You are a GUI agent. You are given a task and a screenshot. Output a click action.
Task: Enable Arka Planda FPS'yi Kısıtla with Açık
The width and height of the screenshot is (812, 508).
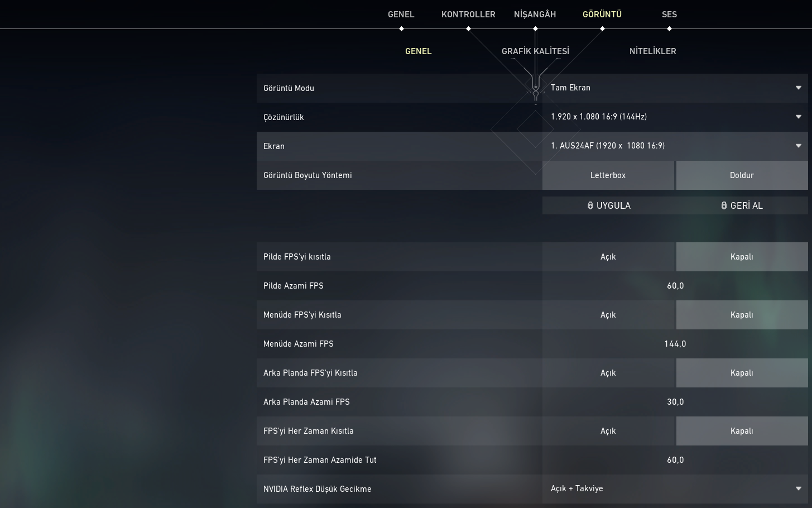[608, 373]
